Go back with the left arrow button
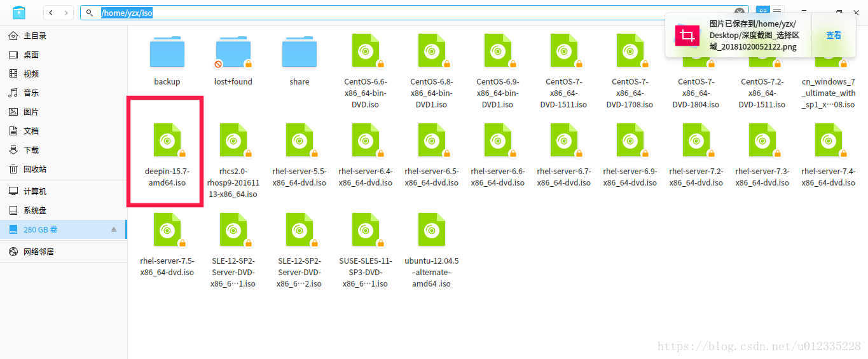868x359 pixels. click(52, 13)
